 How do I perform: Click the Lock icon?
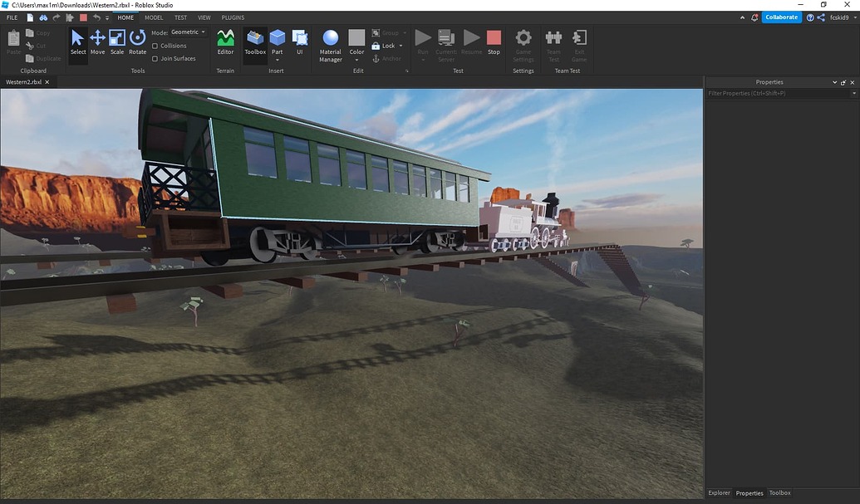click(376, 46)
